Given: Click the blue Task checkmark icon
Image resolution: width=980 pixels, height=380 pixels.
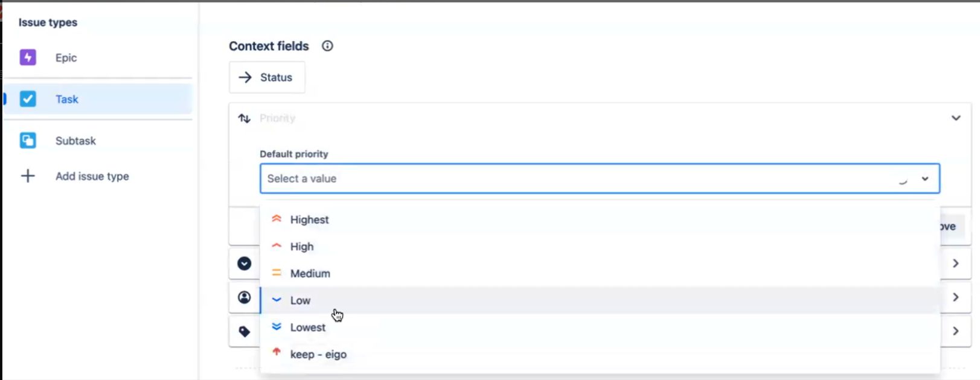Looking at the screenshot, I should click(x=28, y=99).
